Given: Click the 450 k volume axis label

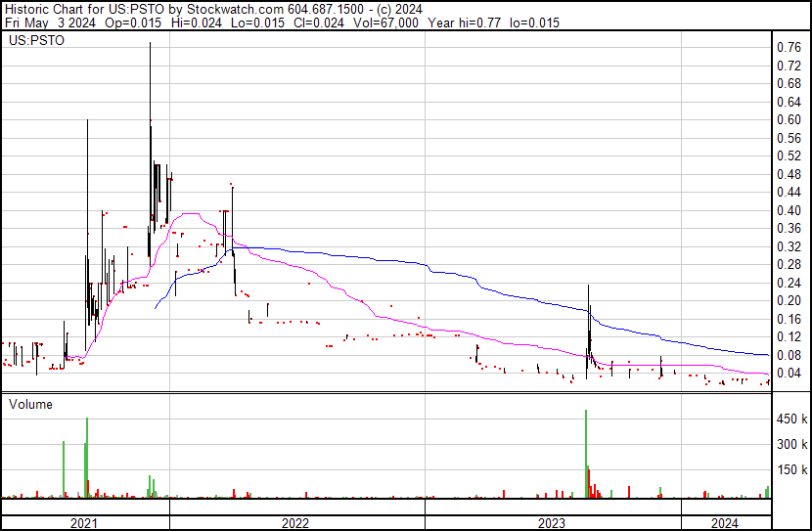Looking at the screenshot, I should point(791,419).
